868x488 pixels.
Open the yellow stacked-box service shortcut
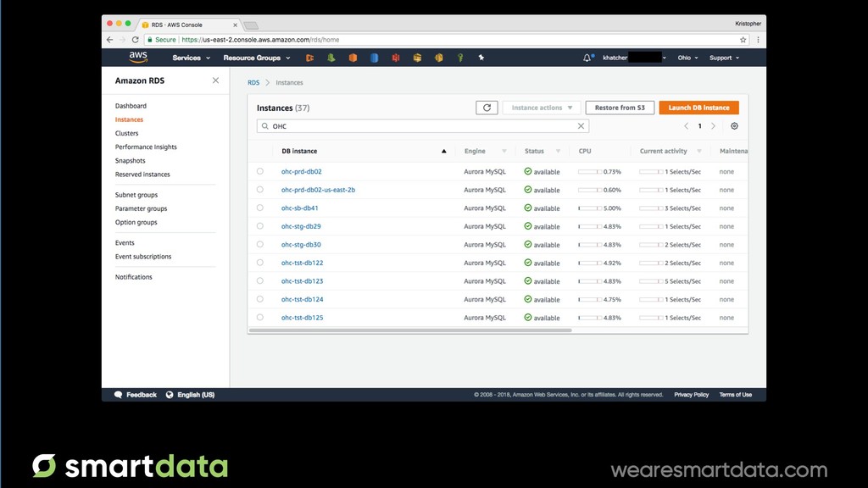[417, 58]
